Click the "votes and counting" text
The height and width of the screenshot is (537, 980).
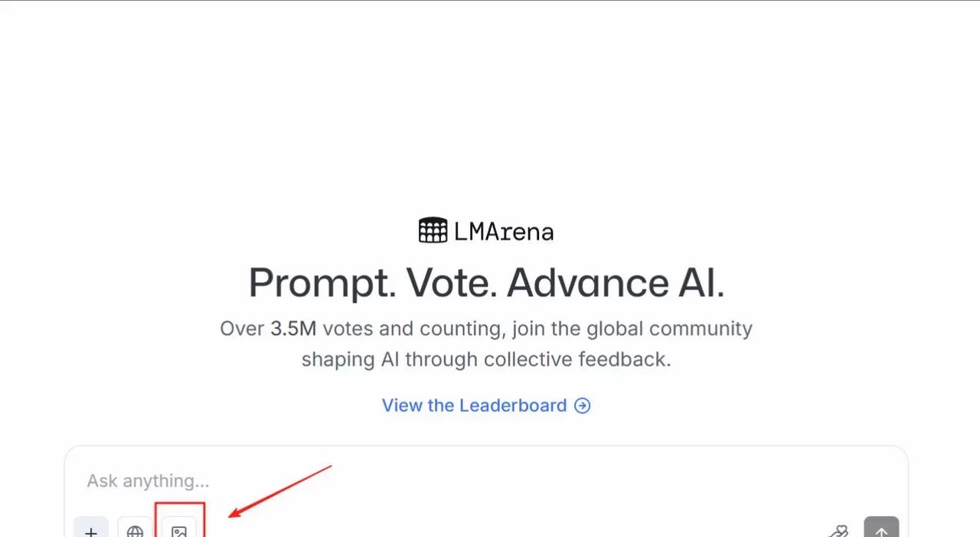coord(412,329)
